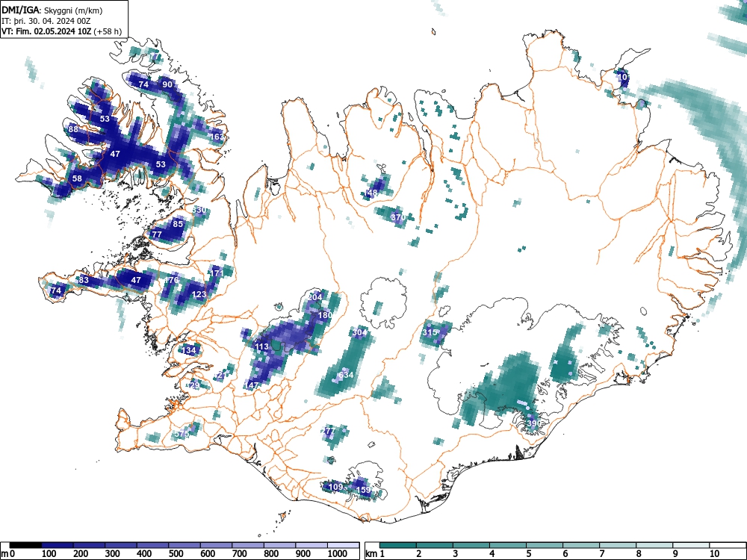The width and height of the screenshot is (747, 560).
Task: Click the "10" value on the northeast peninsula
Action: [x=623, y=77]
